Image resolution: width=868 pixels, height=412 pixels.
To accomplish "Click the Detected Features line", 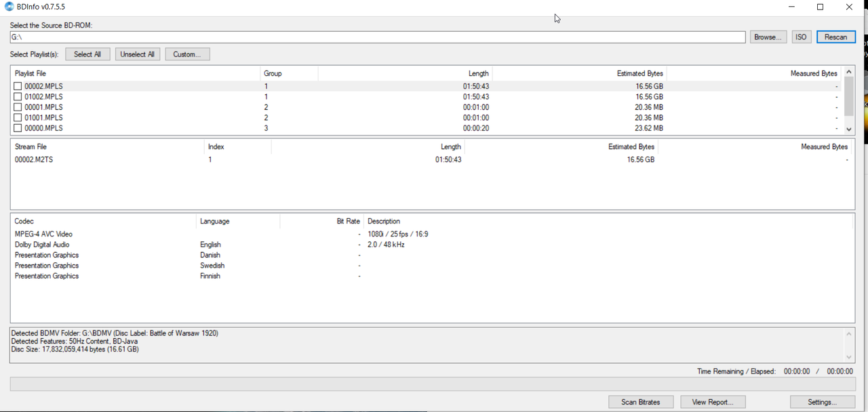I will click(75, 342).
